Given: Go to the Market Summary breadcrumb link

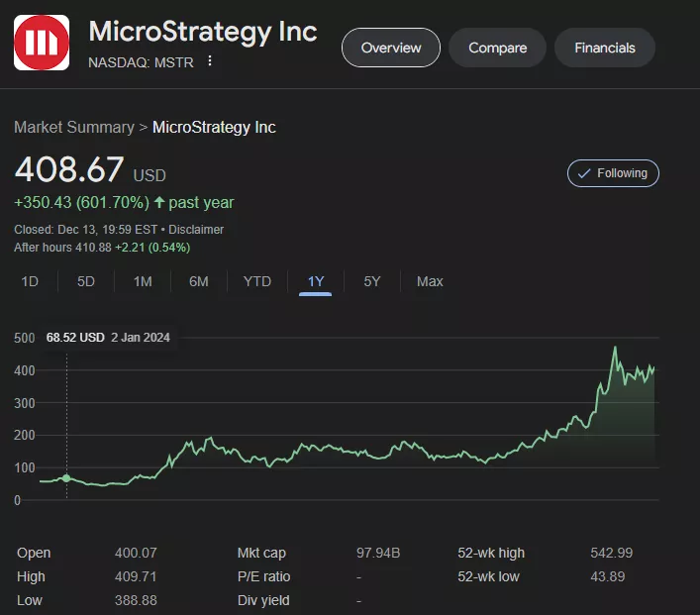Looking at the screenshot, I should [x=74, y=128].
